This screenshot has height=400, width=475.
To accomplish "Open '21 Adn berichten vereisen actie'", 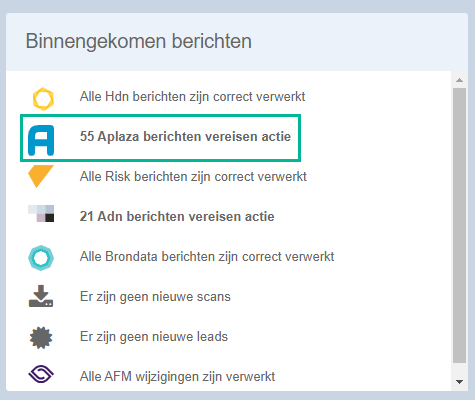I will click(x=177, y=217).
